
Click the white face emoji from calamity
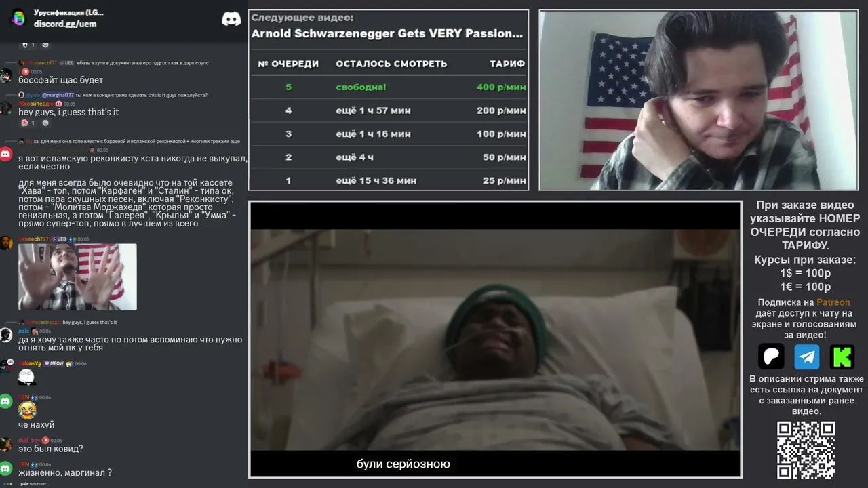tap(26, 376)
